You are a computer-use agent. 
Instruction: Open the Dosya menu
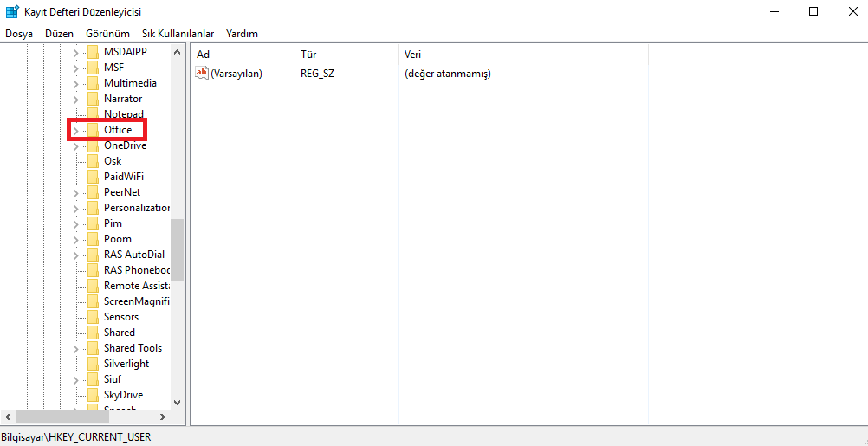coord(19,34)
